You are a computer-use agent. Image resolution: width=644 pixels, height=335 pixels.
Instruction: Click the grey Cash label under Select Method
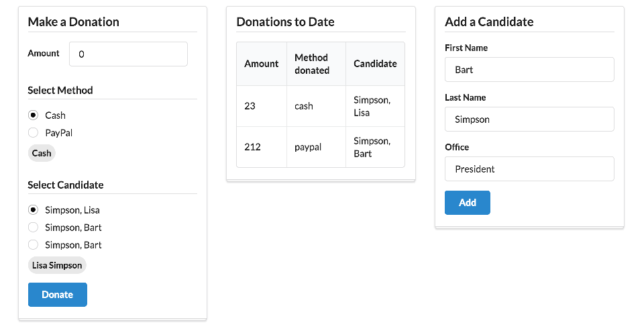click(42, 153)
